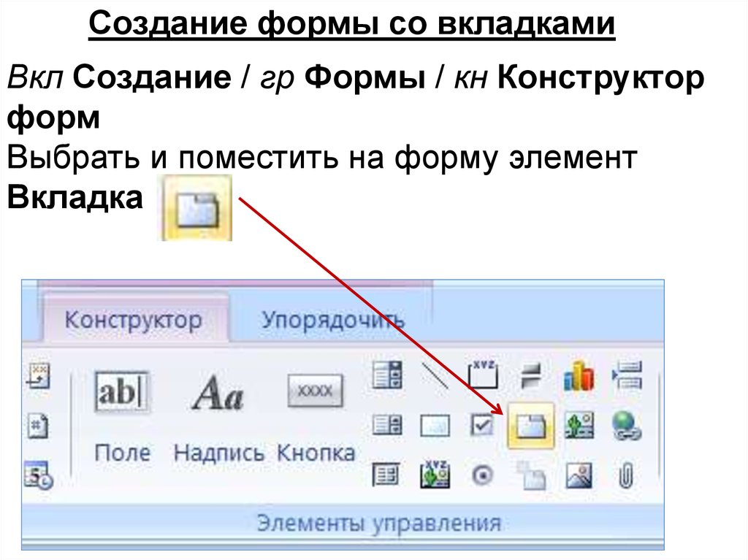Switch to the Упорядочить tab
748x560 pixels.
333,321
